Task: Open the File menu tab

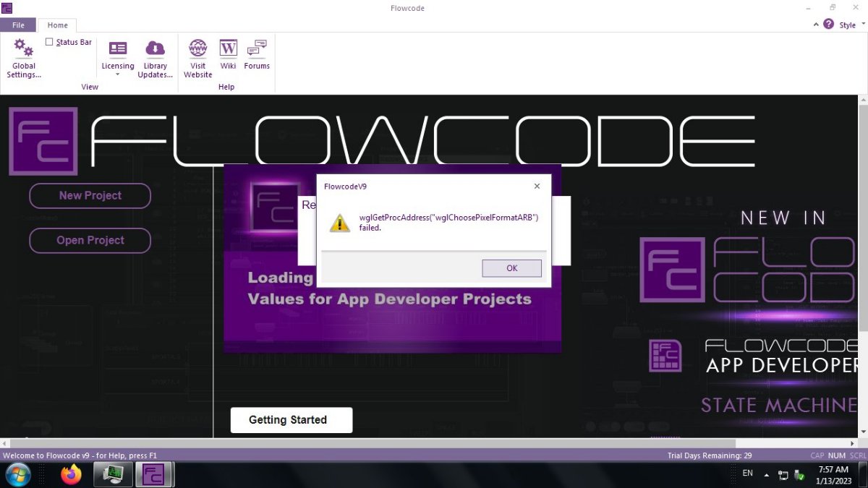Action: pyautogui.click(x=18, y=25)
